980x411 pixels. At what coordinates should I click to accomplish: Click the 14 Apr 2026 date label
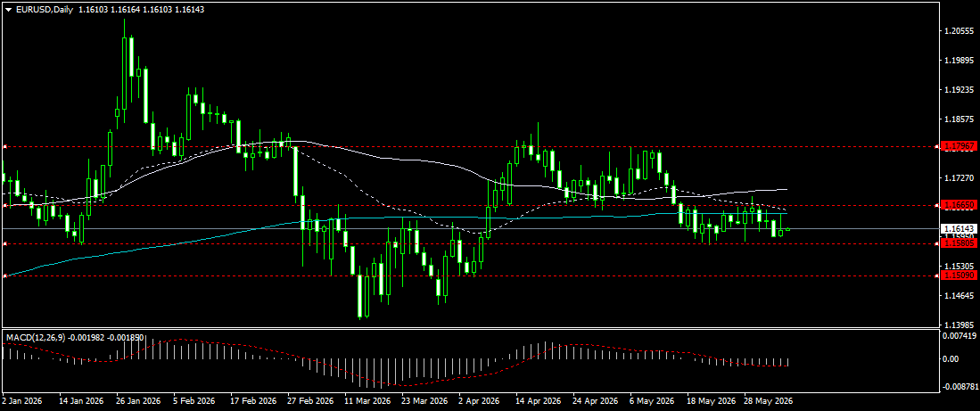coord(539,401)
